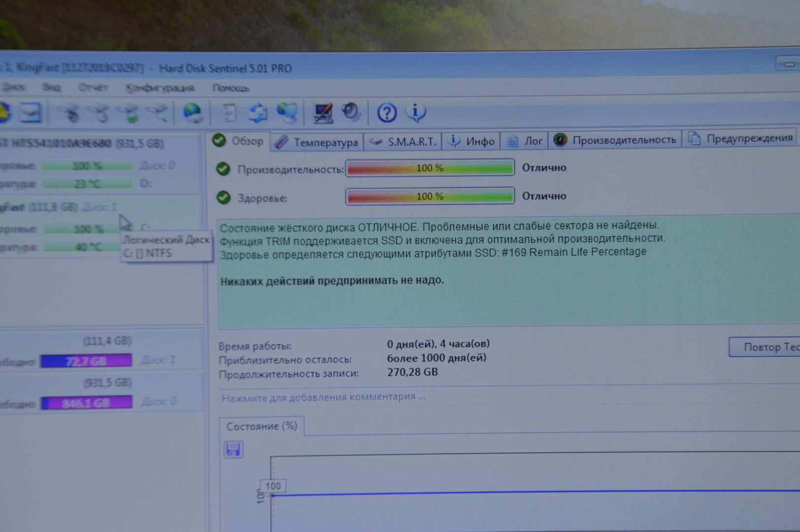Click the report document toolbar icon

click(x=229, y=113)
